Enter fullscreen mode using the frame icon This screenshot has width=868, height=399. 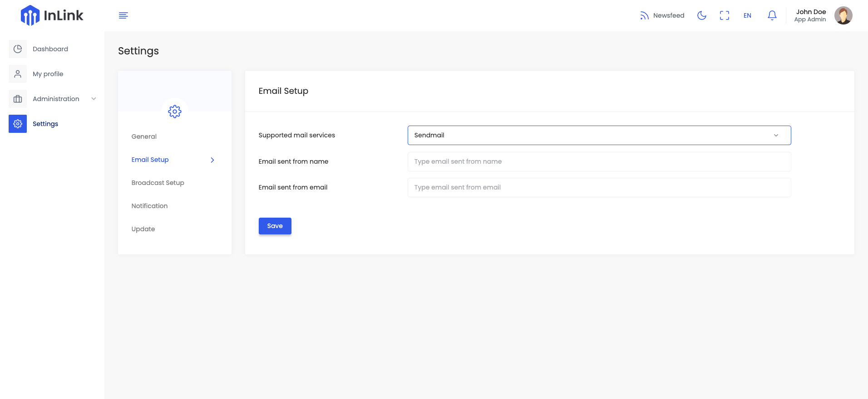click(725, 15)
